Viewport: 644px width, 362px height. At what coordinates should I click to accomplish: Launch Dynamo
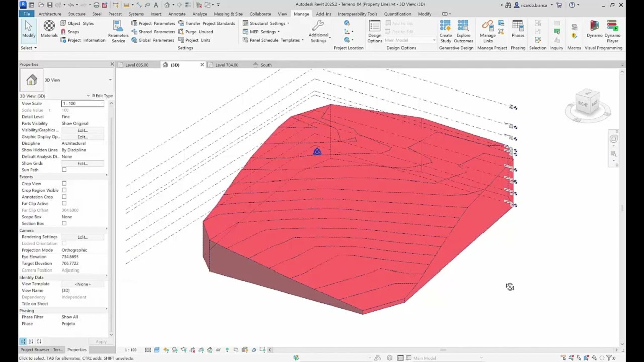click(x=594, y=29)
